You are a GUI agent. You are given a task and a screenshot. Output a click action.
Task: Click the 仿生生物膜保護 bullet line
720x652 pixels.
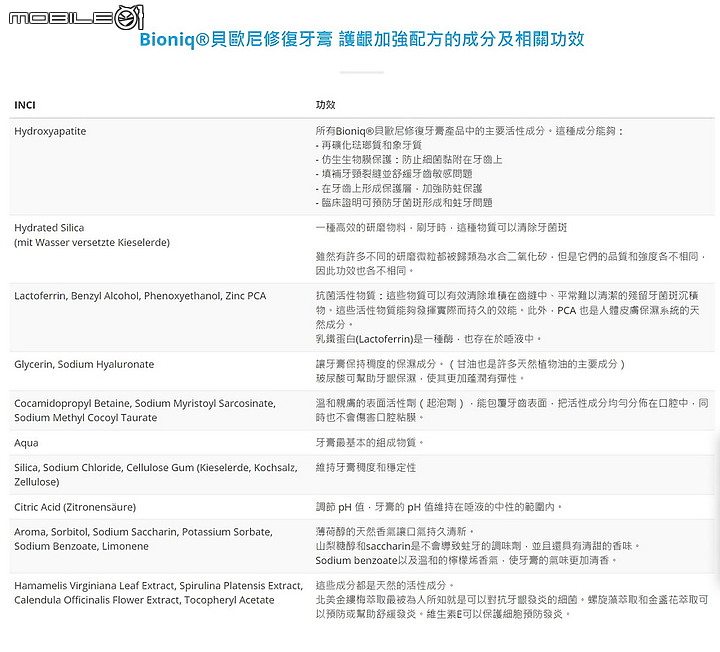click(409, 160)
